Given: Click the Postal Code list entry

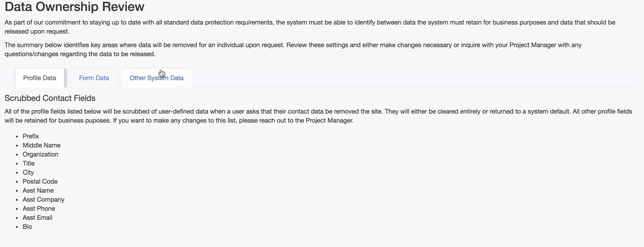Looking at the screenshot, I should (x=40, y=181).
